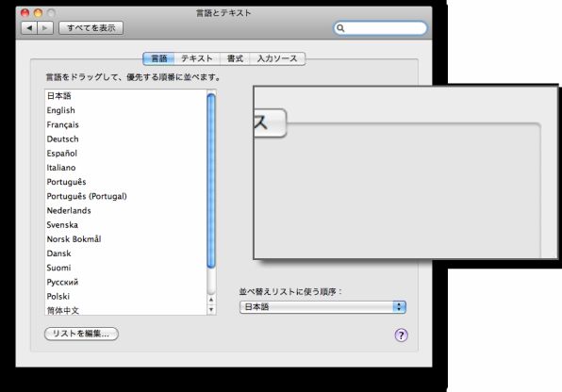Viewport: 562px width, 392px height.
Task: Switch to the 書式 tab
Action: [x=235, y=58]
